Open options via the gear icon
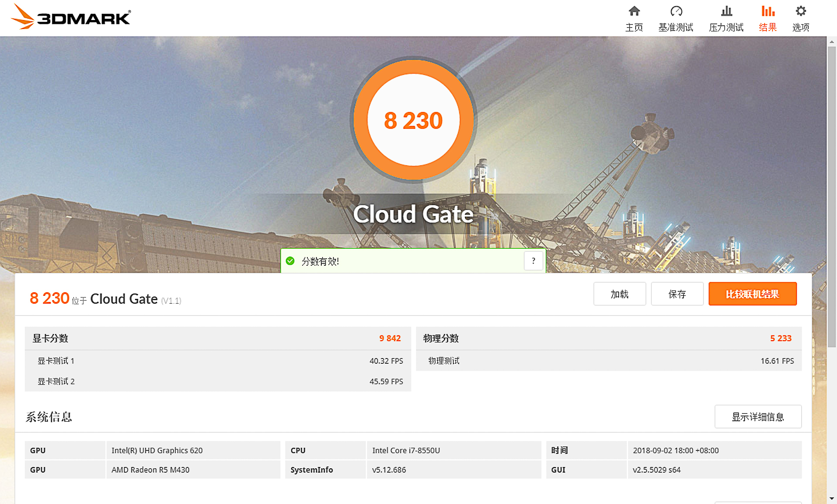This screenshot has height=504, width=837. 801,11
